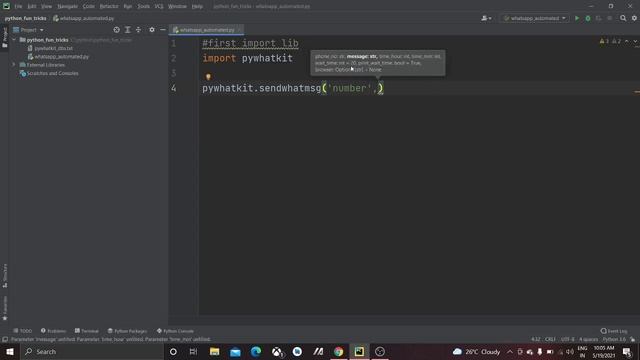Click the locate-file target icon in Project panel
The height and width of the screenshot is (360, 640).
pos(116,30)
